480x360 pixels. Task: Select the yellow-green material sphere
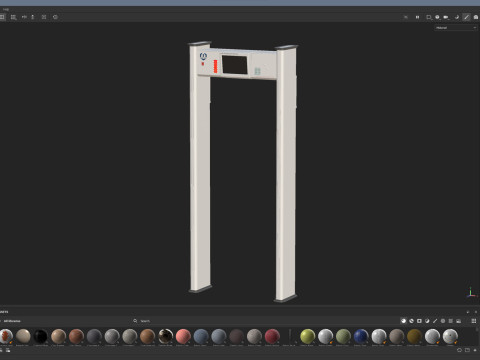[x=308, y=336]
